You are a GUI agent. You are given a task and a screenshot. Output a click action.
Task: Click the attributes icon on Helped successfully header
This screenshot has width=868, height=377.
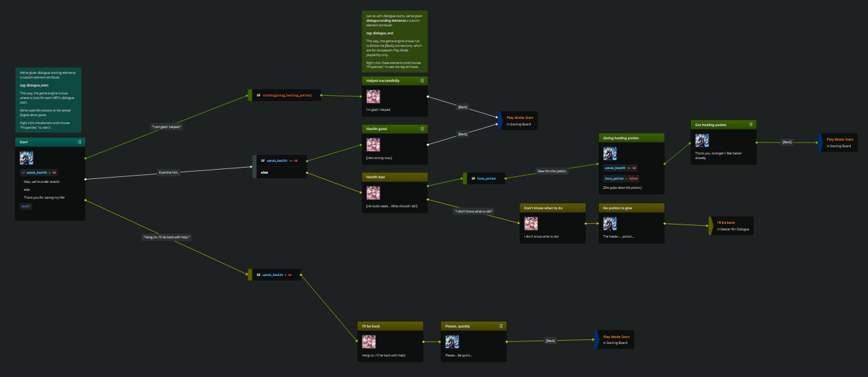click(422, 81)
